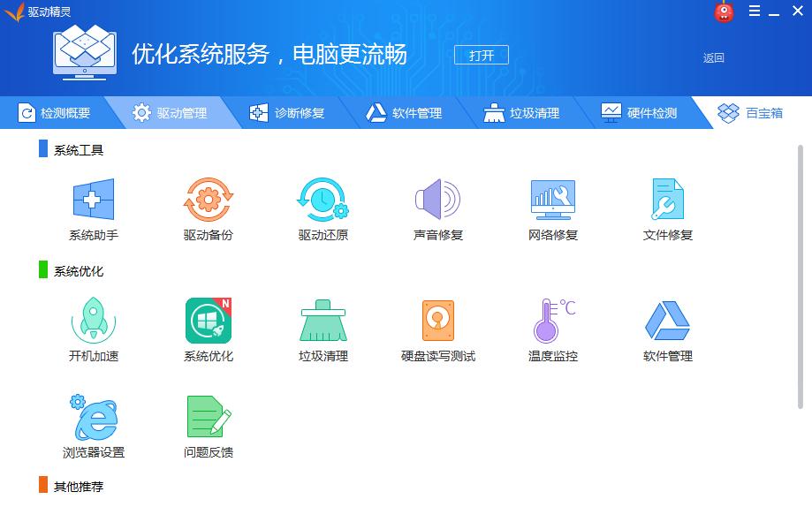Click the 打开 button in the banner
The height and width of the screenshot is (507, 812).
pos(481,55)
